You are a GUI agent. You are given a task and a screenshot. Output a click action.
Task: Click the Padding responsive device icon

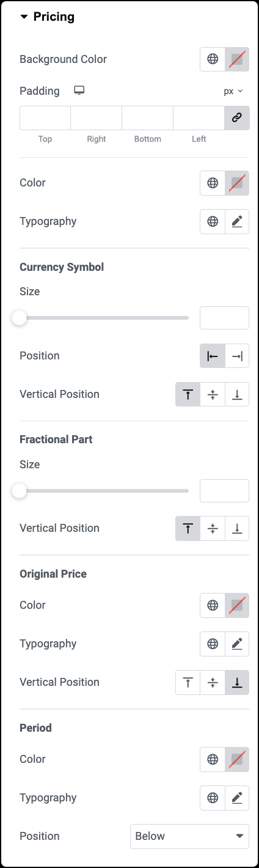[79, 90]
